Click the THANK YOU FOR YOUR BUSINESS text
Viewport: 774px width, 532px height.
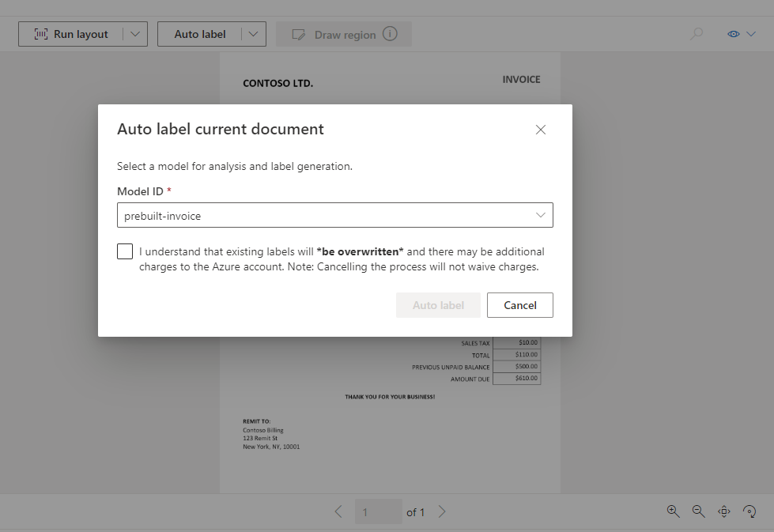pyautogui.click(x=390, y=397)
